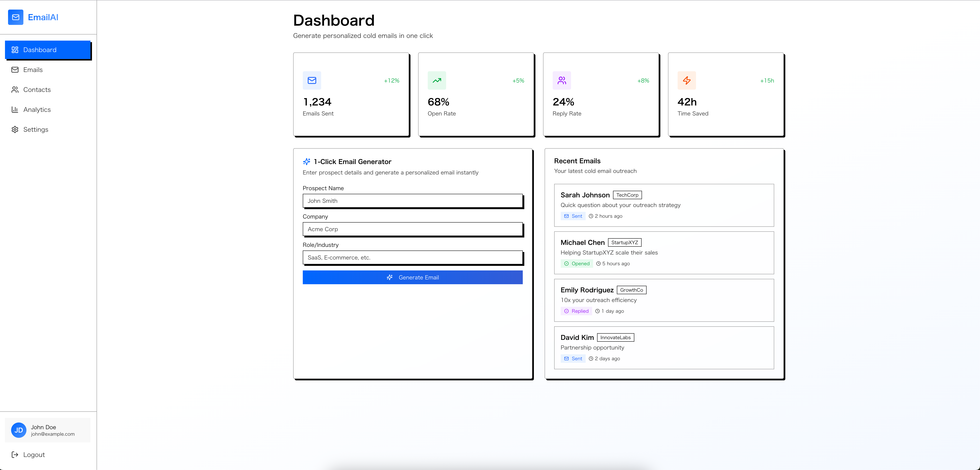Image resolution: width=980 pixels, height=470 pixels.
Task: Click the purple Reply Rate people icon
Action: 561,80
